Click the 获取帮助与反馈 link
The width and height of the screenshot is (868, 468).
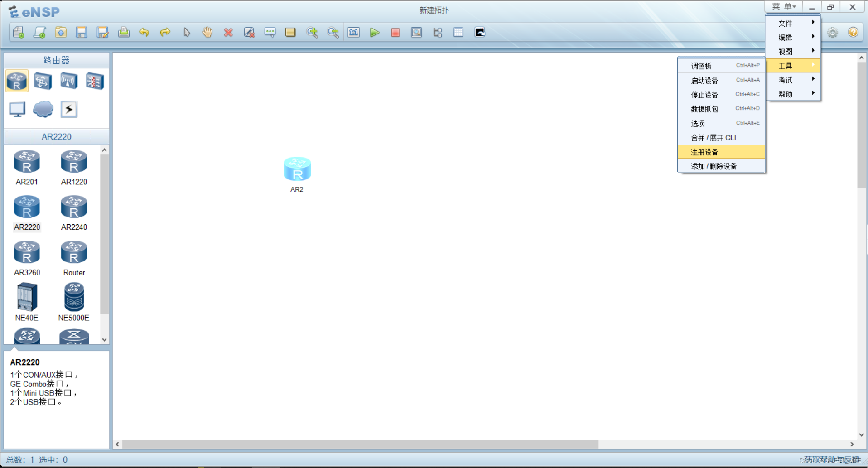tap(832, 459)
